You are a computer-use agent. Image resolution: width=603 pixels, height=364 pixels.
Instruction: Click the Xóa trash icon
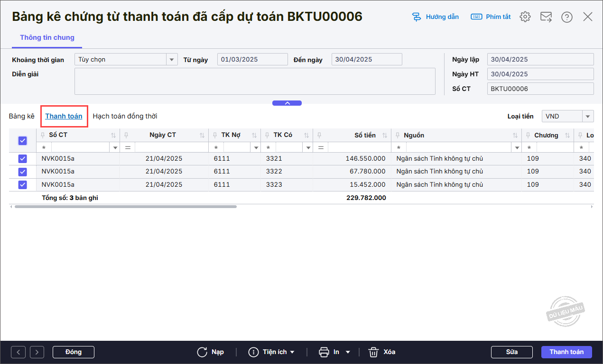[x=374, y=352]
